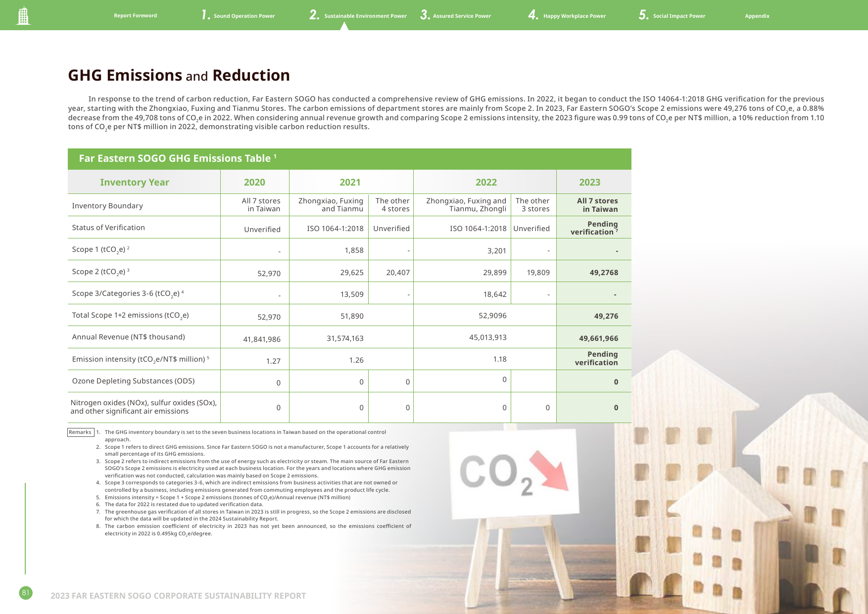Click the footer report title text
This screenshot has height=614, width=868.
(x=178, y=596)
